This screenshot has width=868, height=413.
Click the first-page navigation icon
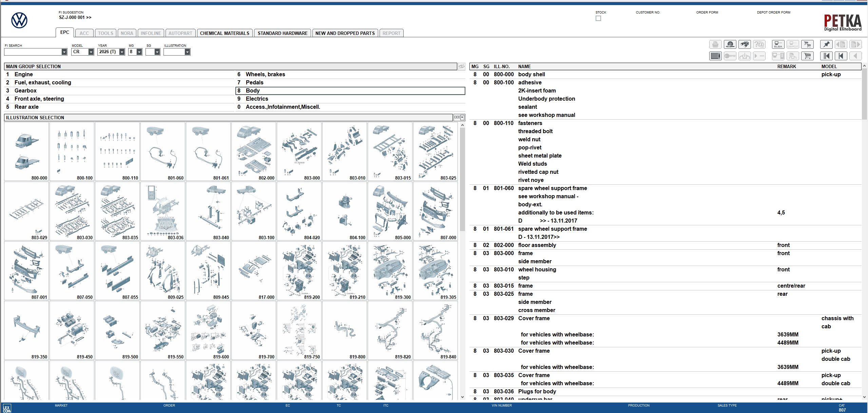827,56
